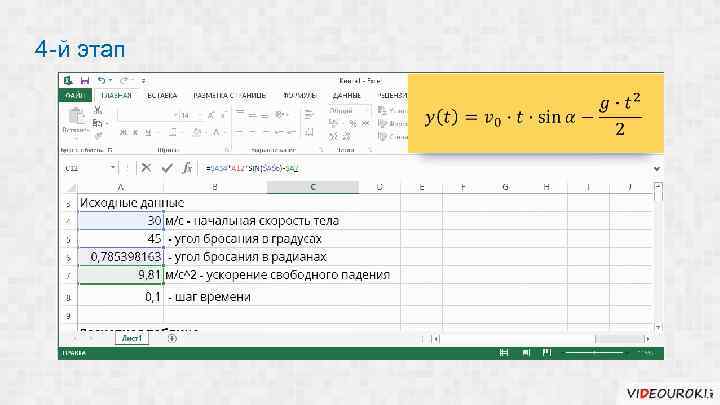Adjust the zoom slider in status bar

click(595, 353)
